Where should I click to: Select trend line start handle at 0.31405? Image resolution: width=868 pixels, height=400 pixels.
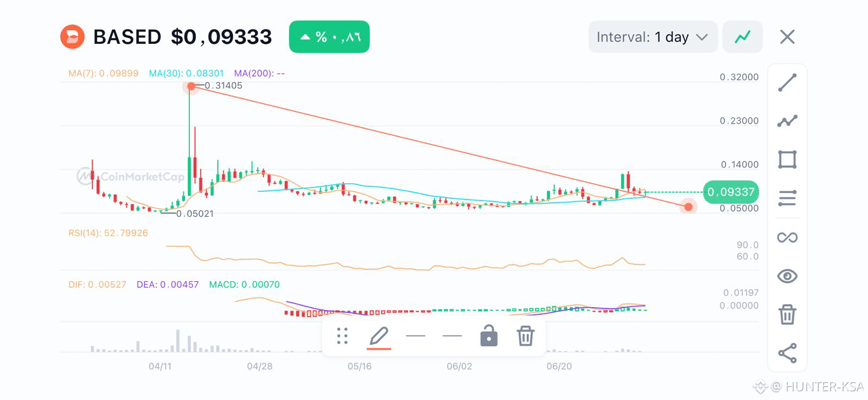pyautogui.click(x=191, y=86)
